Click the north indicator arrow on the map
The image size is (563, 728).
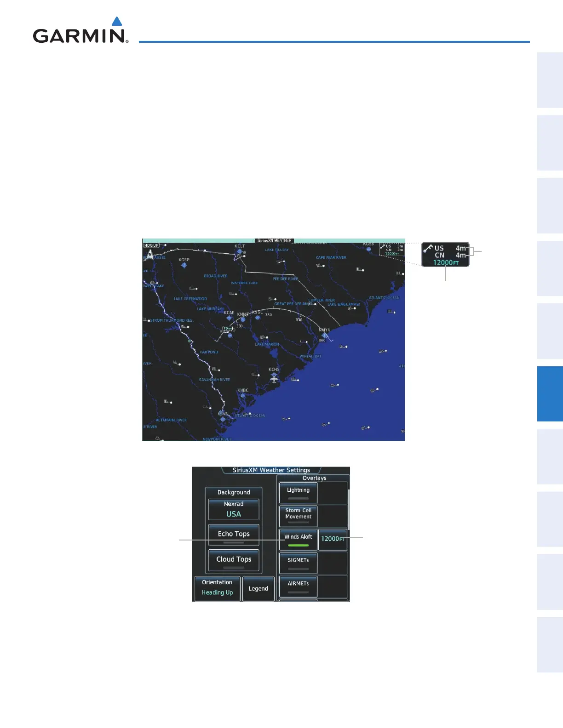[149, 254]
